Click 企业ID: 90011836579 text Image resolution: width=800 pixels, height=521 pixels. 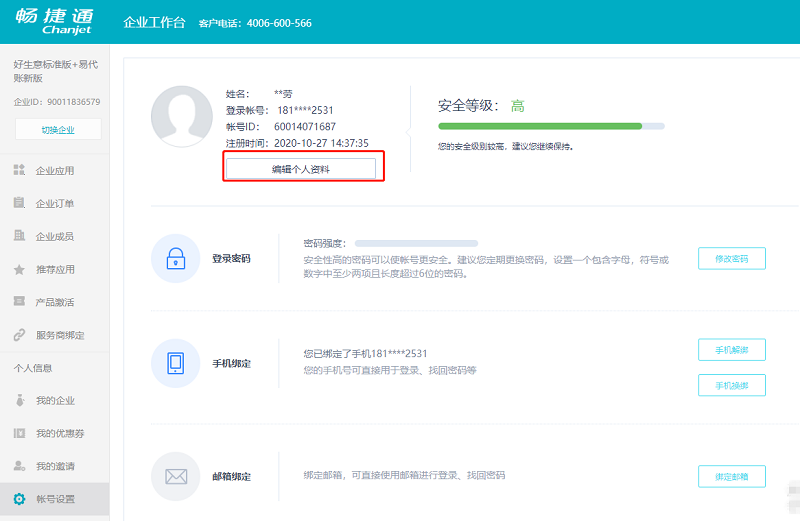(x=57, y=102)
